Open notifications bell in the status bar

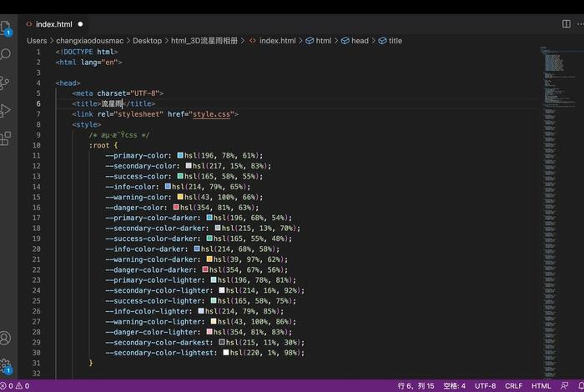[x=581, y=385]
